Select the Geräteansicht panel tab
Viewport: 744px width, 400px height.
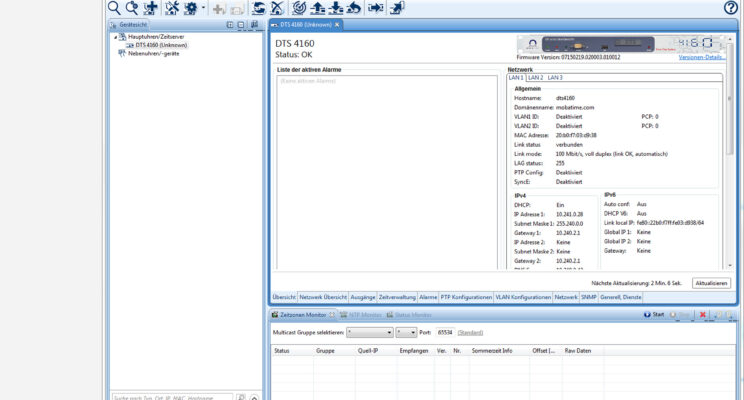(129, 25)
